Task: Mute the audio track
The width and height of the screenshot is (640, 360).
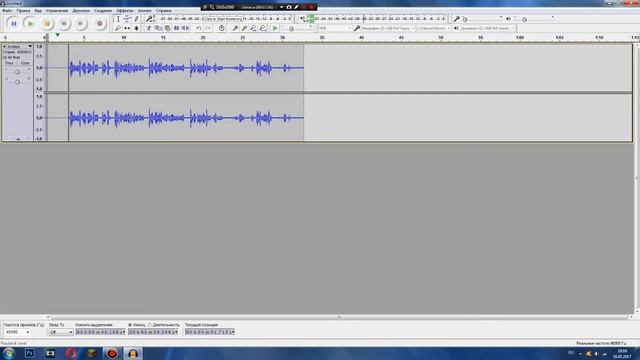Action: (9, 63)
